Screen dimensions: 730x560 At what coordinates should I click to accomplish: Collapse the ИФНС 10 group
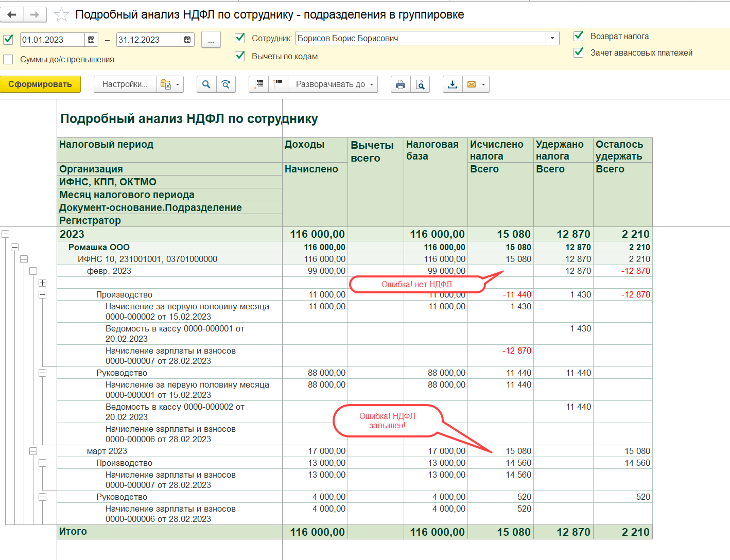coord(24,259)
